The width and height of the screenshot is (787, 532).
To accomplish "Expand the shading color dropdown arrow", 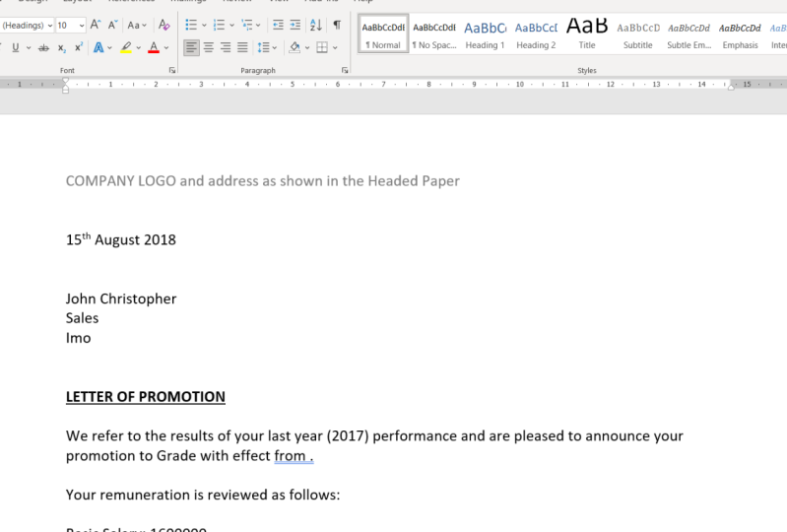I will pyautogui.click(x=307, y=47).
